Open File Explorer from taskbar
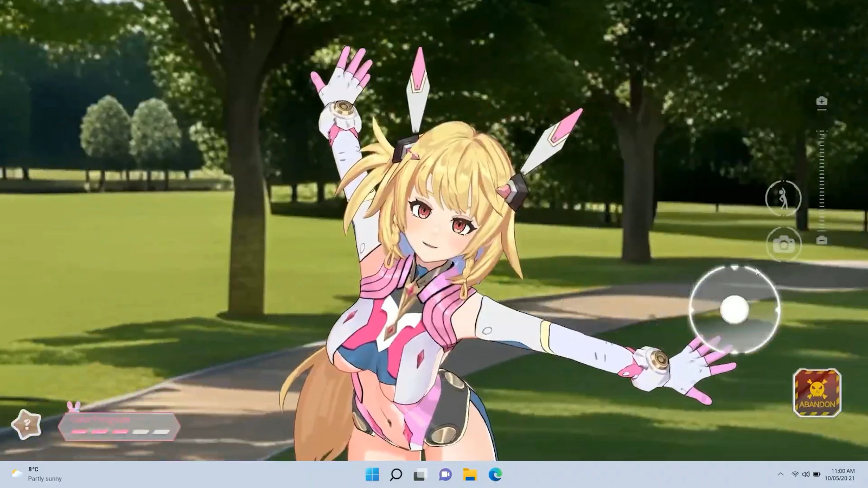Screen dimensions: 868x488 pyautogui.click(x=470, y=474)
